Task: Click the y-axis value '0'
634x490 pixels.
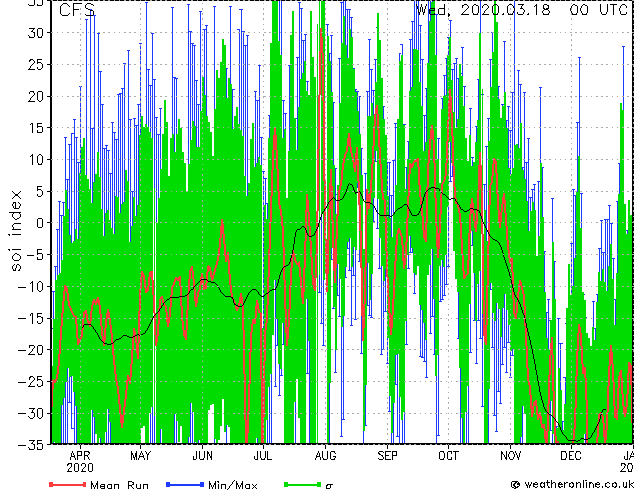Action: click(42, 223)
